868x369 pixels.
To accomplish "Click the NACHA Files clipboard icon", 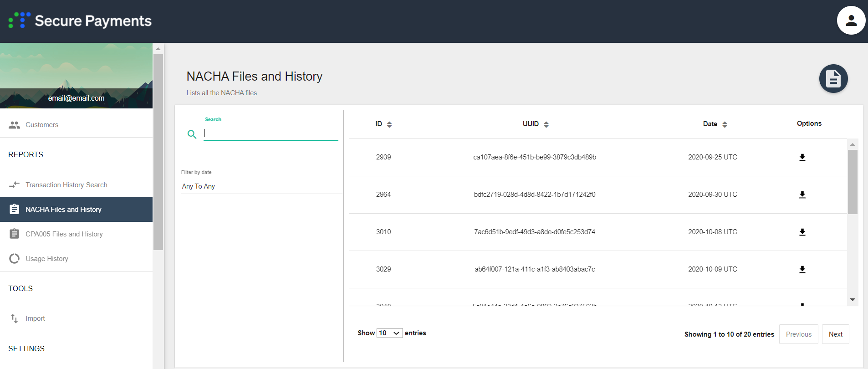I will (x=15, y=209).
